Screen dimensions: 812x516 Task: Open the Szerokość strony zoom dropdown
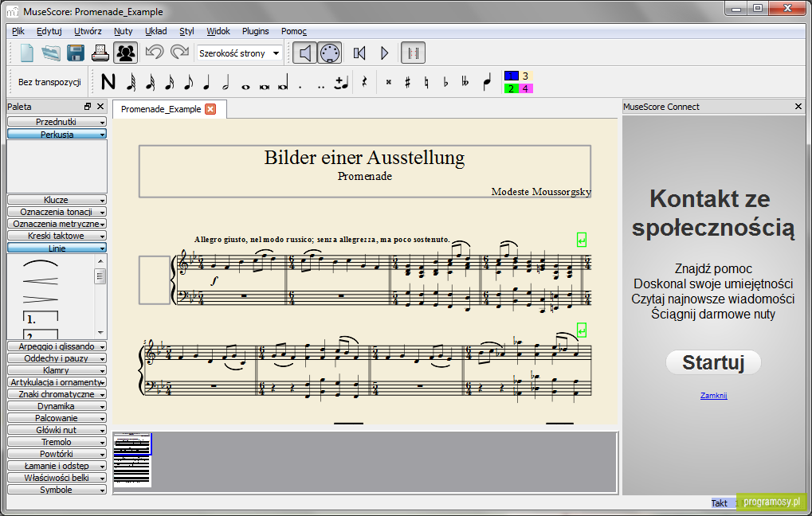pyautogui.click(x=240, y=53)
